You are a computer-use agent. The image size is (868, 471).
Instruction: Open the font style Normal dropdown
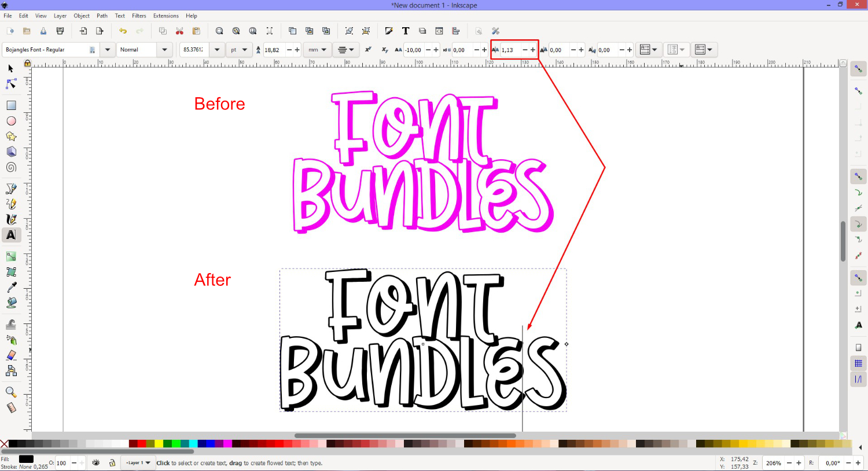(x=165, y=50)
